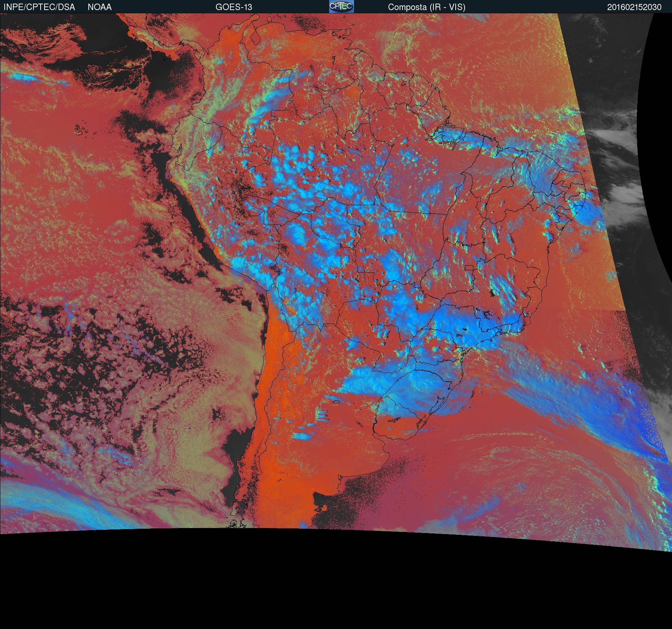Click the CPTEC logo in the header
Screen dimensions: 672x629
tap(341, 6)
